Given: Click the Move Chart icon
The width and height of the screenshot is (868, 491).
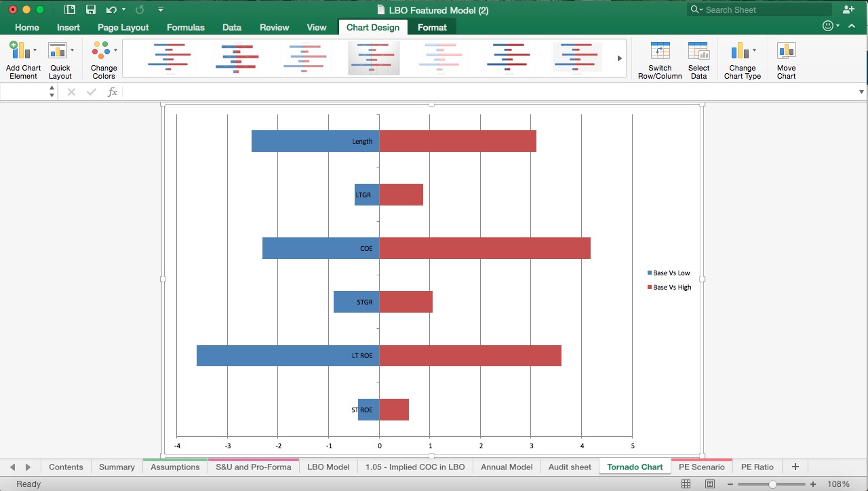Looking at the screenshot, I should click(x=785, y=54).
